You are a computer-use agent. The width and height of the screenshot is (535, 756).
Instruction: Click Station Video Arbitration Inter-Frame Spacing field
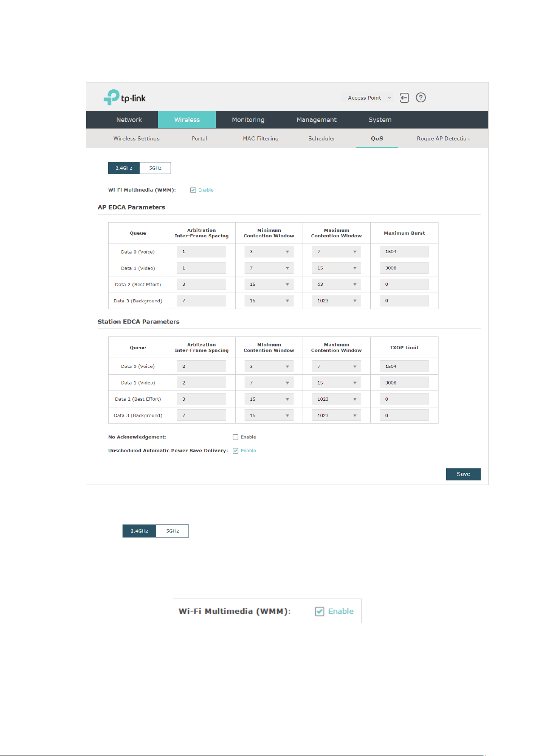click(202, 383)
